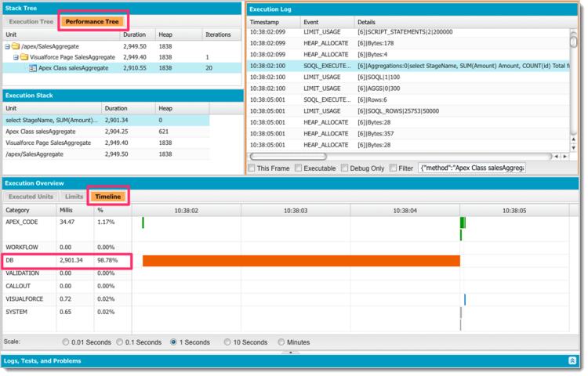This screenshot has width=588, height=376.
Task: Enable the This Frame checkbox
Action: pyautogui.click(x=252, y=168)
